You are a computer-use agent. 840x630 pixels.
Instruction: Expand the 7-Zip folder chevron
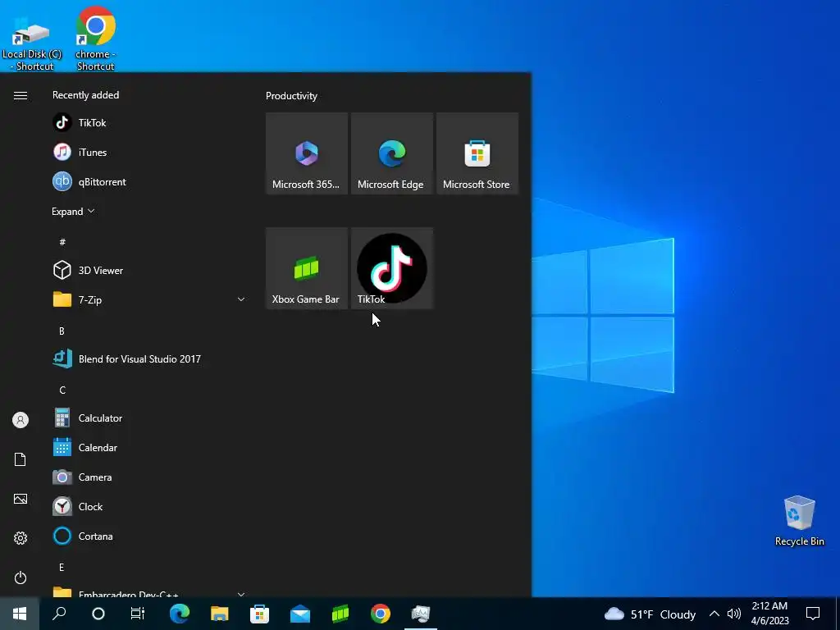pos(241,299)
